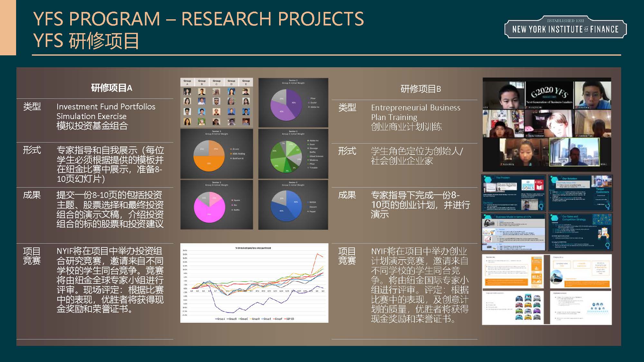644x362 pixels.
Task: Open the unrealized gain/loss line chart
Action: tap(254, 280)
